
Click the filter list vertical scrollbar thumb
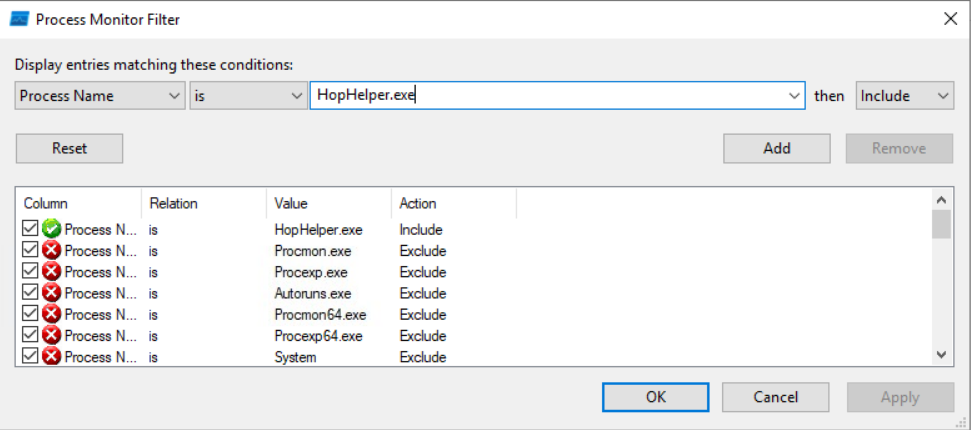pyautogui.click(x=941, y=224)
